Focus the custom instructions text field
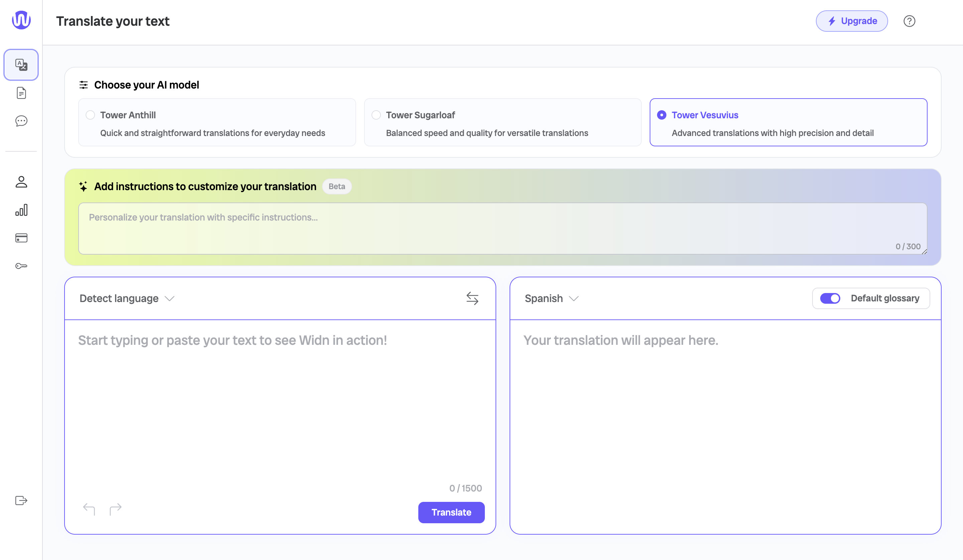The image size is (963, 560). pyautogui.click(x=502, y=228)
